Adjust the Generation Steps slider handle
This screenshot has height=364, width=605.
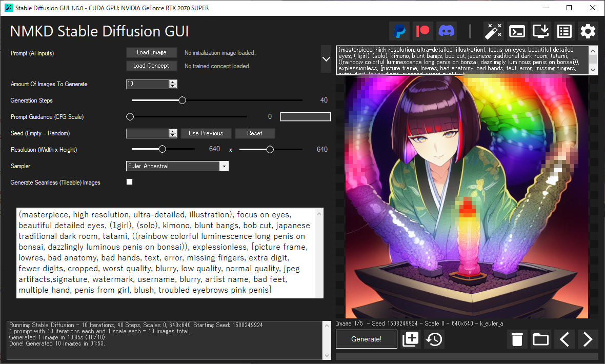[x=182, y=100]
